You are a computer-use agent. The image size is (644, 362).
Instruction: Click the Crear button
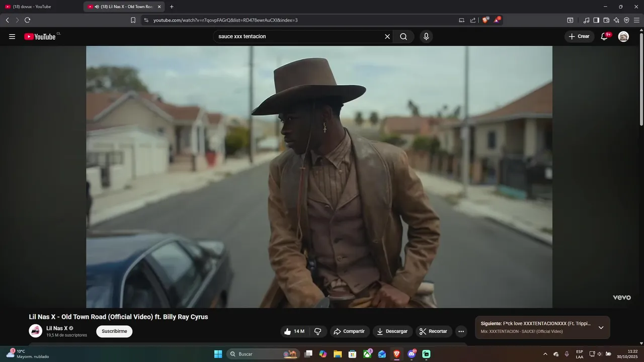579,37
